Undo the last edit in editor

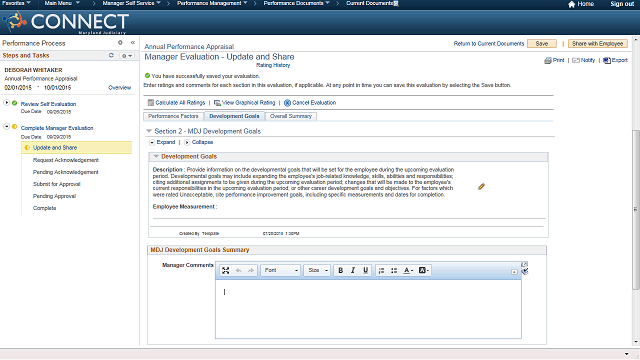[239, 270]
